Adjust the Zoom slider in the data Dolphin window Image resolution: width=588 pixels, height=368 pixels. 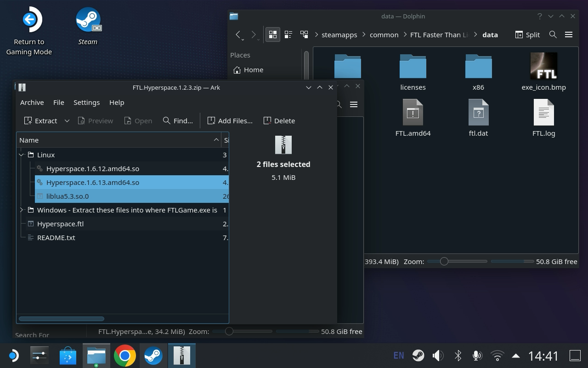coord(457,261)
